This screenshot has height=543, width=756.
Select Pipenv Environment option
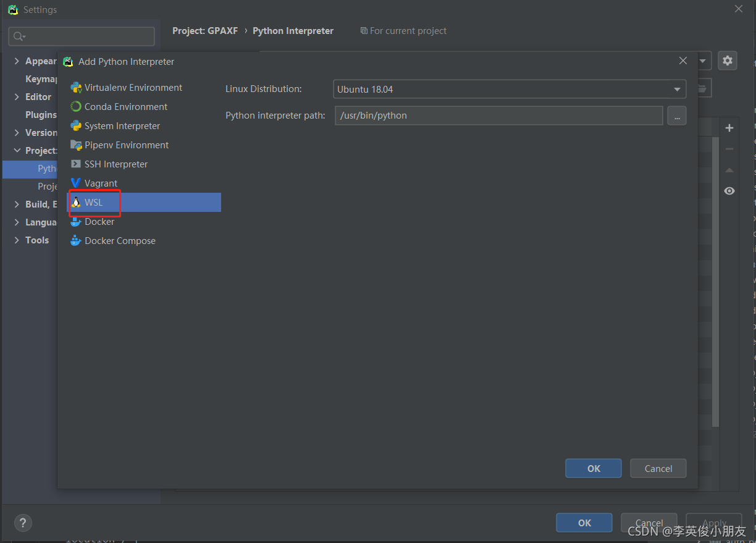click(x=144, y=145)
